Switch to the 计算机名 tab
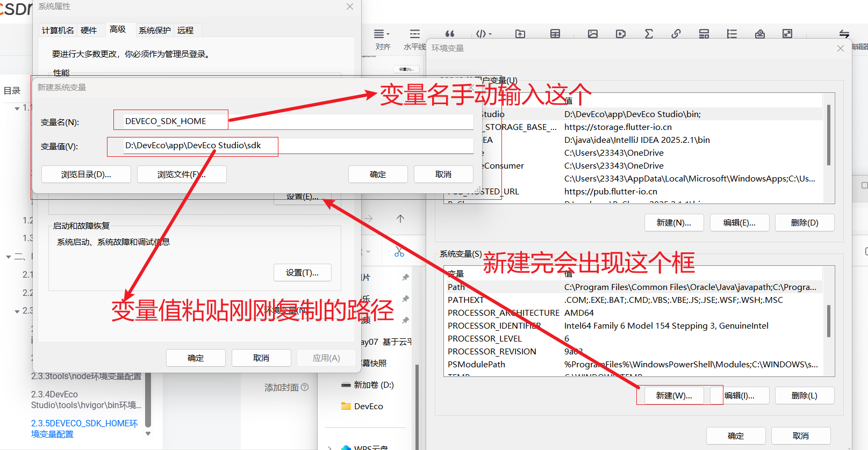The width and height of the screenshot is (868, 450). 58,30
